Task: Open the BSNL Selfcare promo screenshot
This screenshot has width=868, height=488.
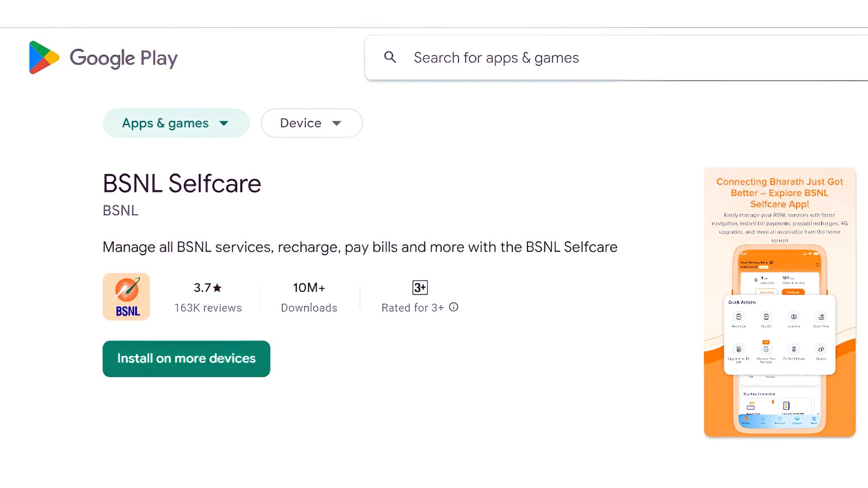Action: coord(780,302)
